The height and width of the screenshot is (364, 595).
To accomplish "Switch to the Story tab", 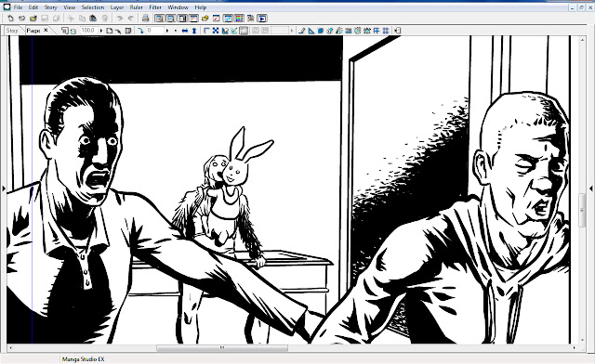I will click(12, 31).
